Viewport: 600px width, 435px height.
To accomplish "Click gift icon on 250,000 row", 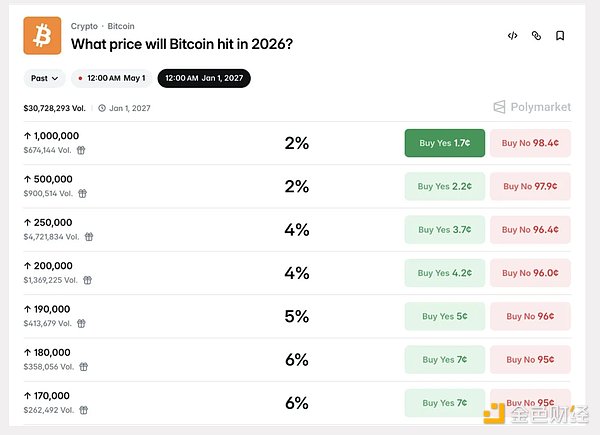I will (88, 237).
